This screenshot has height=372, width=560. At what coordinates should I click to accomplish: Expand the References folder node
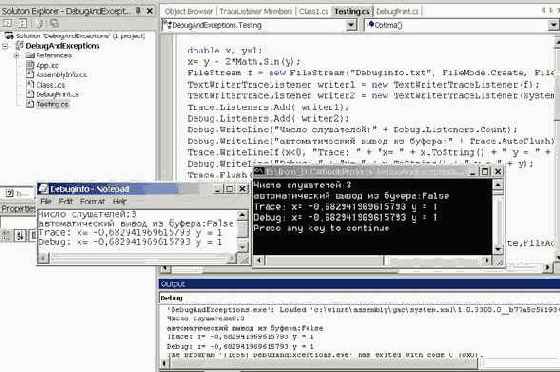click(16, 56)
